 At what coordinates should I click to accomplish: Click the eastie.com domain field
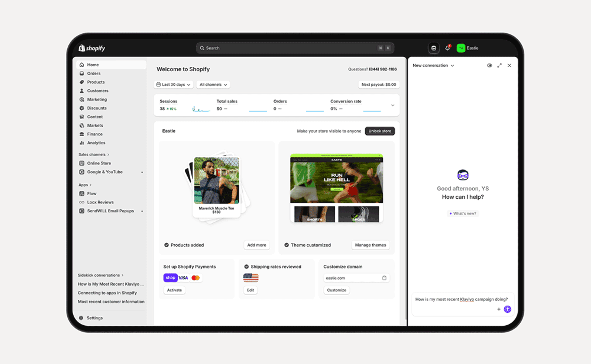pyautogui.click(x=357, y=278)
